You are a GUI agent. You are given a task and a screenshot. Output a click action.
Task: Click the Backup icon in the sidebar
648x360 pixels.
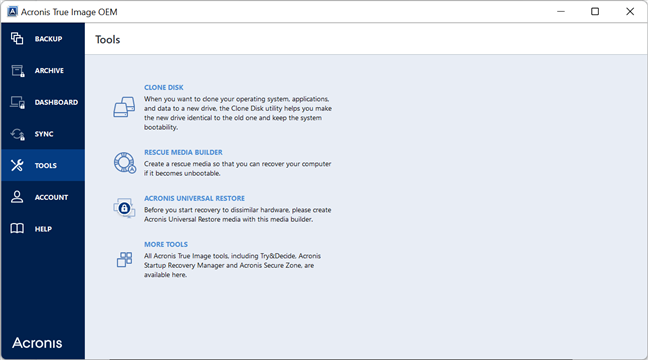[17, 38]
